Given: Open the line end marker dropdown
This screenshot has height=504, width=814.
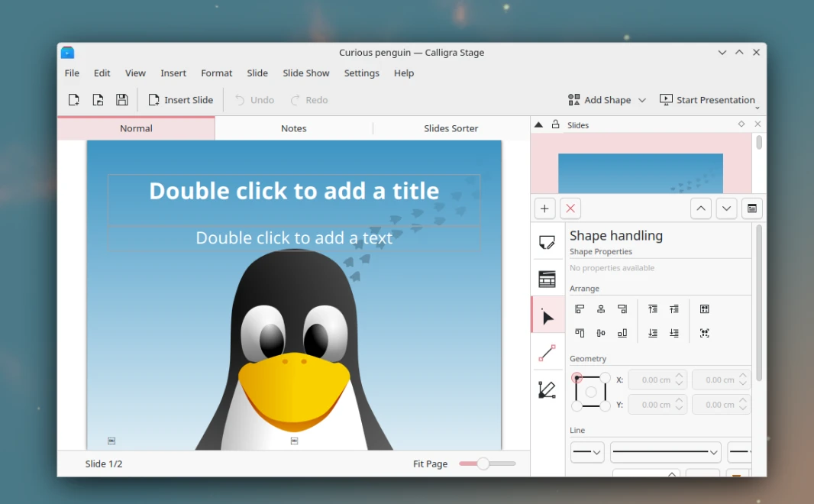Looking at the screenshot, I should 739,452.
